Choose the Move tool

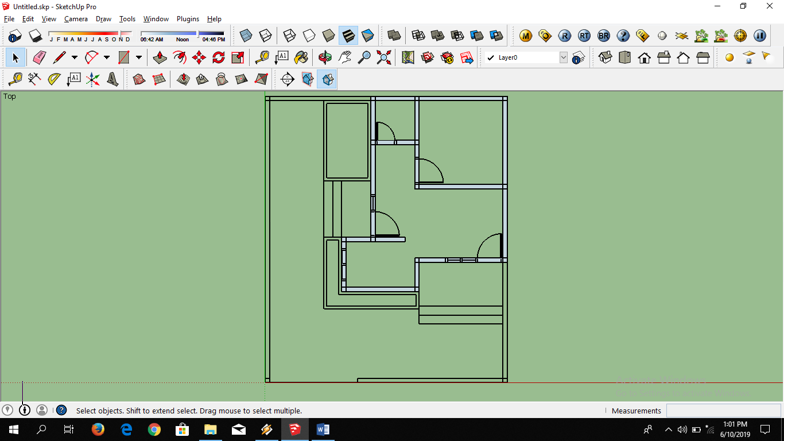pyautogui.click(x=199, y=58)
